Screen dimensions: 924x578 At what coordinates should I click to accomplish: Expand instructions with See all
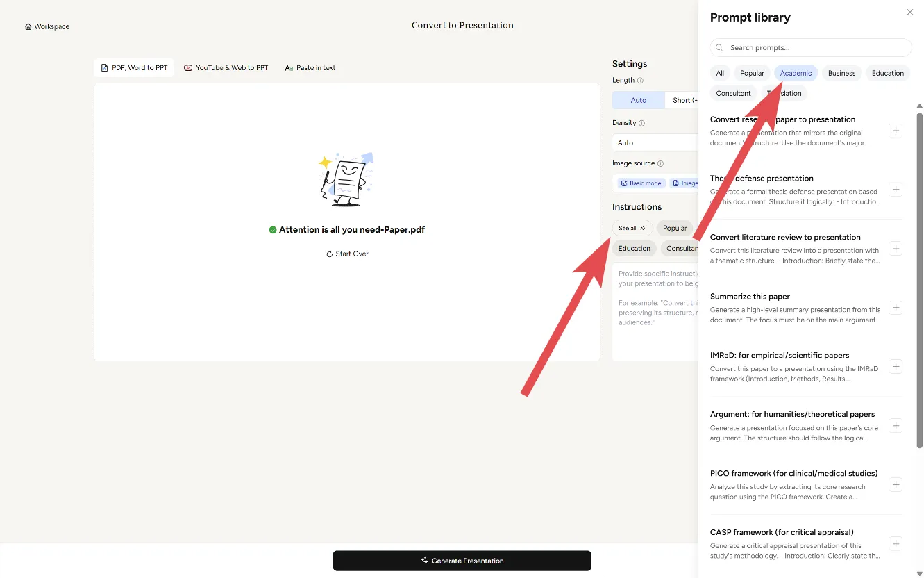[632, 228]
